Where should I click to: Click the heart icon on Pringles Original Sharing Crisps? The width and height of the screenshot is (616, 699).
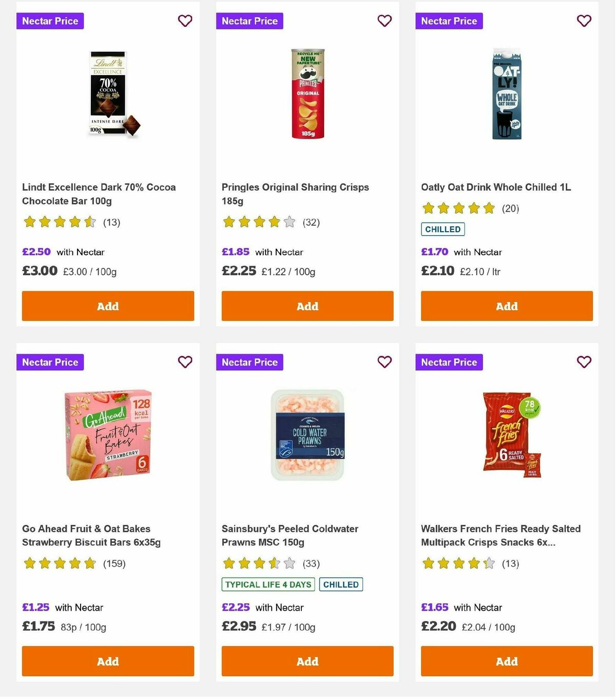(x=384, y=21)
